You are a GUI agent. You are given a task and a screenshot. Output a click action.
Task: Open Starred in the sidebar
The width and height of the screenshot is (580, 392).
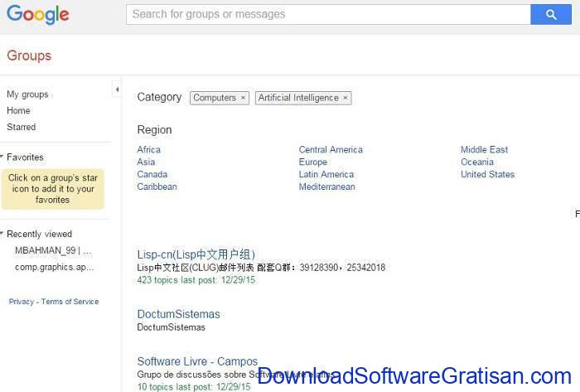pos(21,127)
